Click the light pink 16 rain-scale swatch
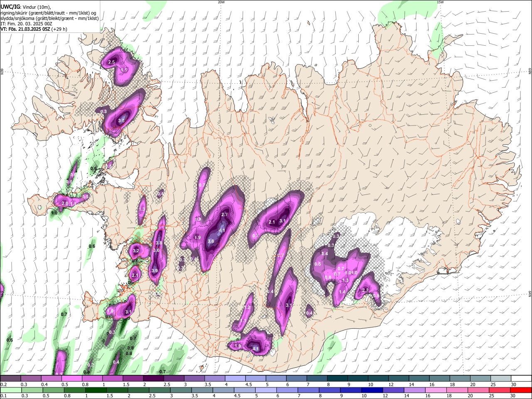The image size is (532, 399). [x=436, y=390]
